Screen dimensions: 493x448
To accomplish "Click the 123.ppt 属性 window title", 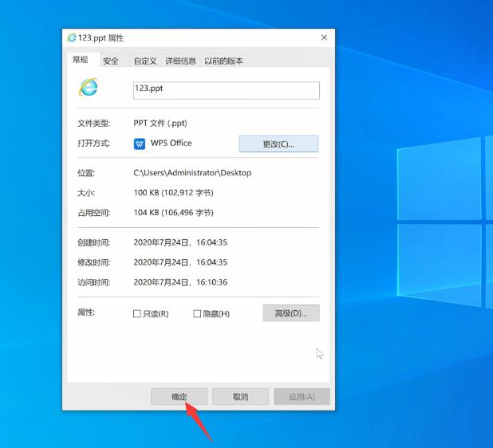I will point(101,38).
